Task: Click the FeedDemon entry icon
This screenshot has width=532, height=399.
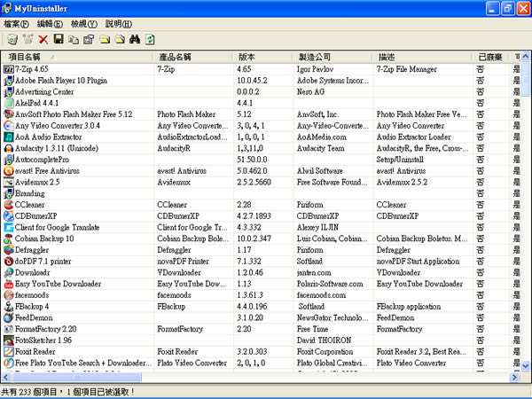Action: pos(9,318)
